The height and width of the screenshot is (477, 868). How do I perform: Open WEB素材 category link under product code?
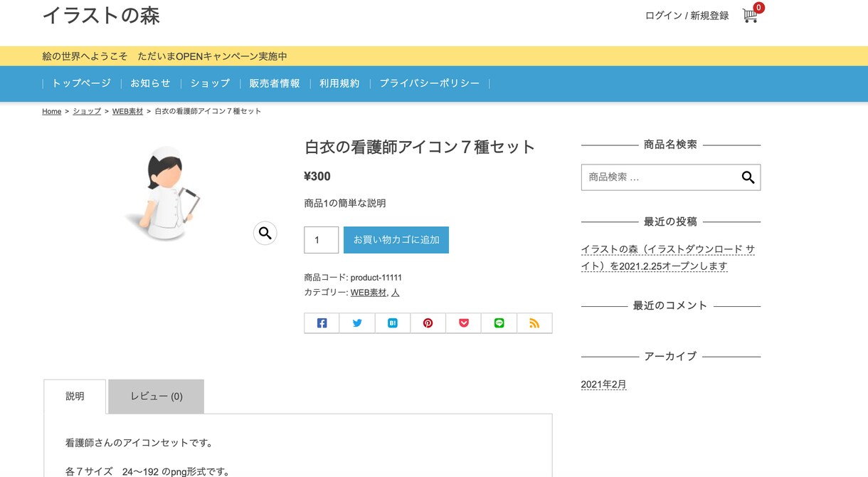pos(369,293)
